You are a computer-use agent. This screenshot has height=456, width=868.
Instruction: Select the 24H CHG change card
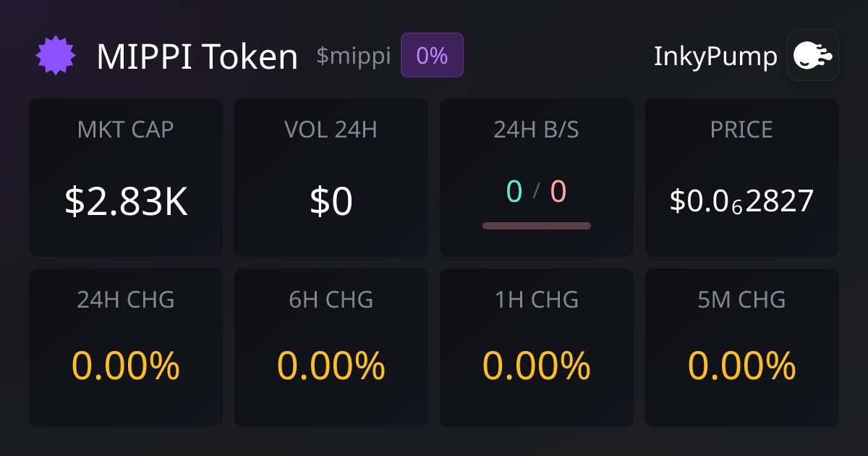click(126, 347)
